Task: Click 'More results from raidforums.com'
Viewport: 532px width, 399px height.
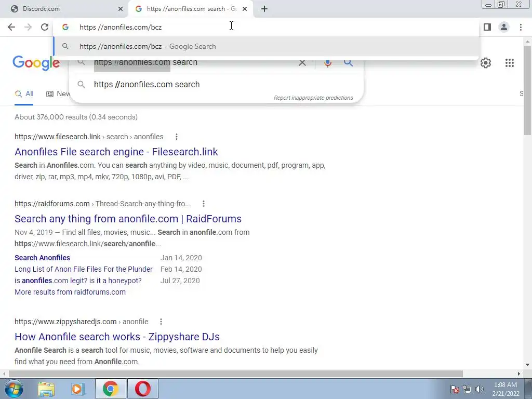Action: pyautogui.click(x=70, y=292)
